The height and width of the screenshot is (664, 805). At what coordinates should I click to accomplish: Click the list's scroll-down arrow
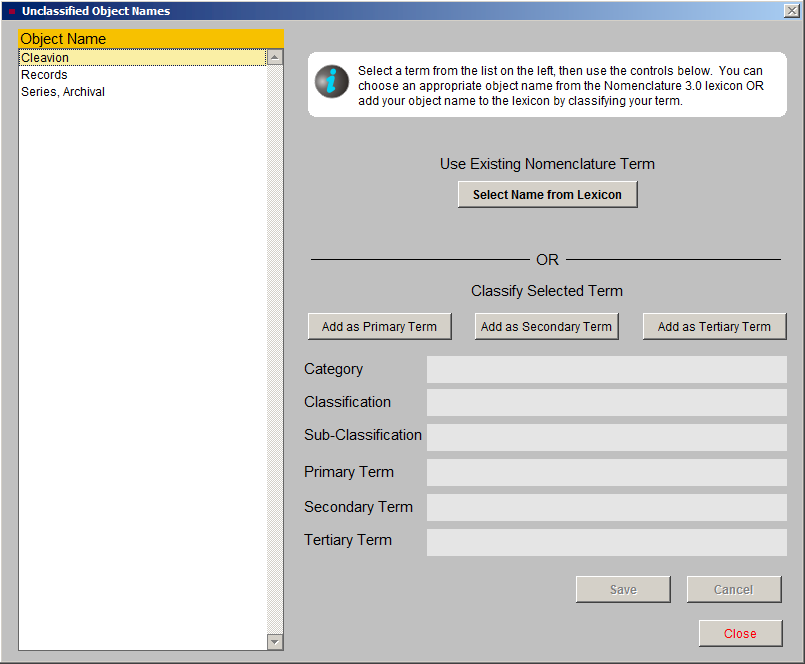point(275,642)
